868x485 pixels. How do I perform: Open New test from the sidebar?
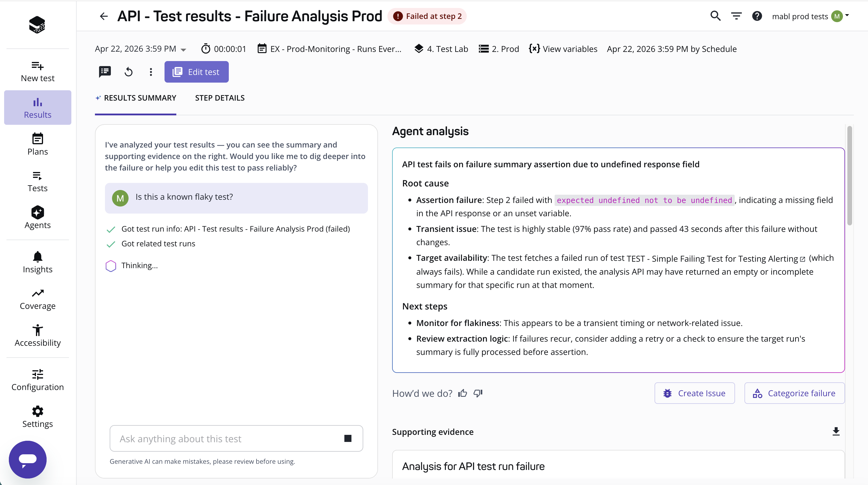click(x=37, y=71)
